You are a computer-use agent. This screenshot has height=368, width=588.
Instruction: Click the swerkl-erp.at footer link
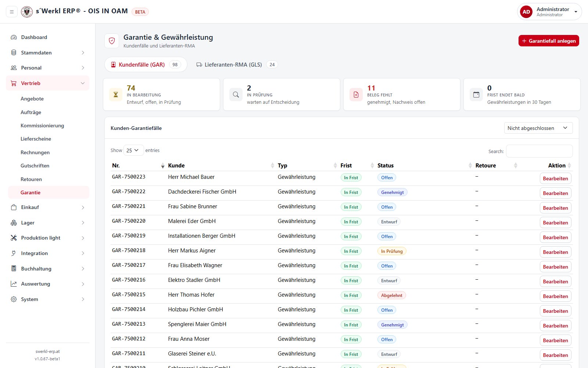point(47,351)
